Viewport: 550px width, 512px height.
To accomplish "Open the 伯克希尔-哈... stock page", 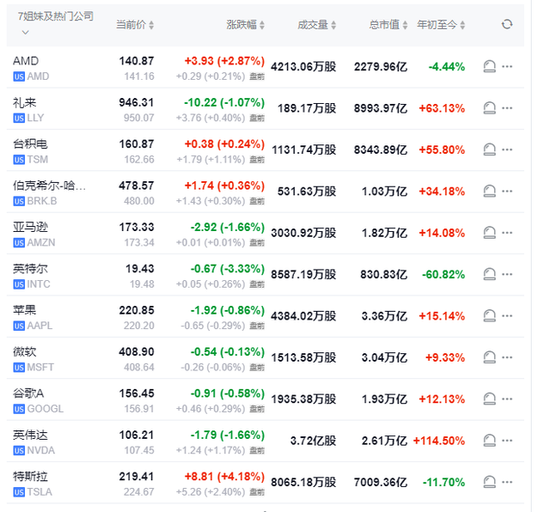I will click(49, 186).
